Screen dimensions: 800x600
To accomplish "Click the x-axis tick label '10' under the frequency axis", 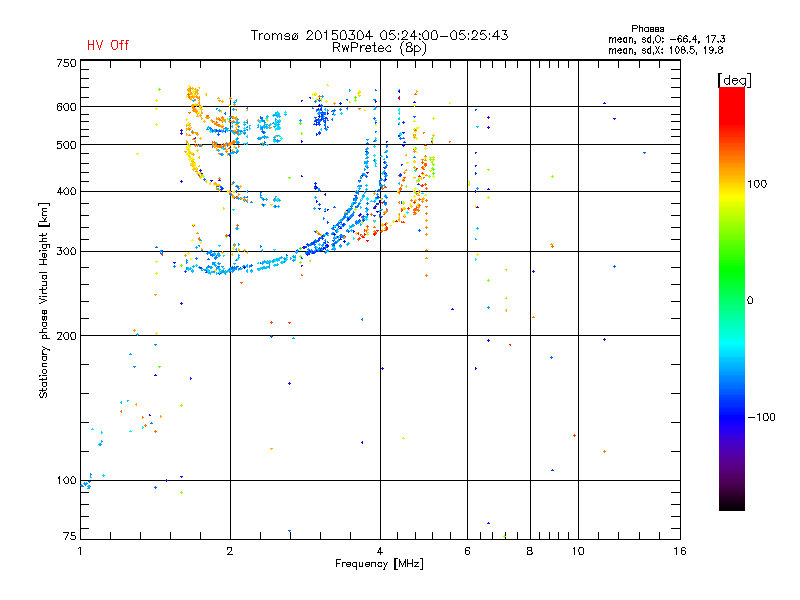I will [578, 551].
